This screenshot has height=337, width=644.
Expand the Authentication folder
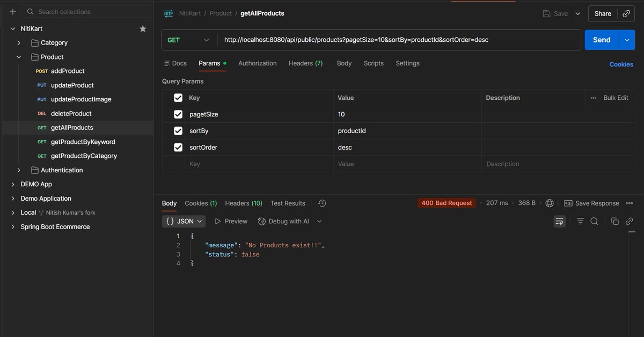19,170
